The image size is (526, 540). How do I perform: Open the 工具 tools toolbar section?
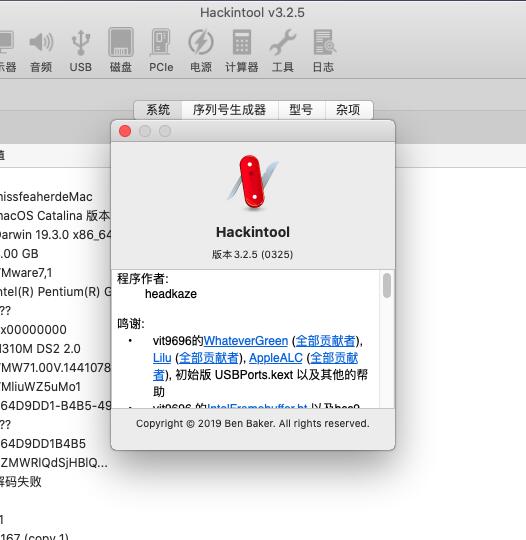click(x=282, y=51)
